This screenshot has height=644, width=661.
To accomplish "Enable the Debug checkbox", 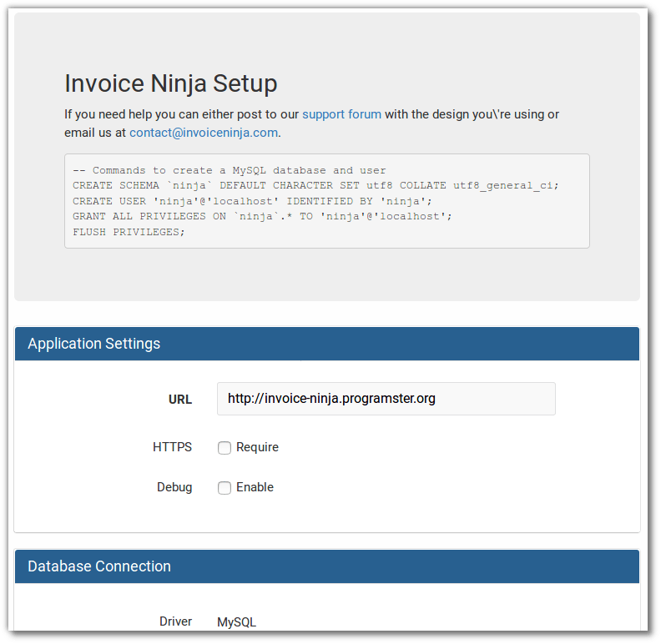I will [225, 488].
